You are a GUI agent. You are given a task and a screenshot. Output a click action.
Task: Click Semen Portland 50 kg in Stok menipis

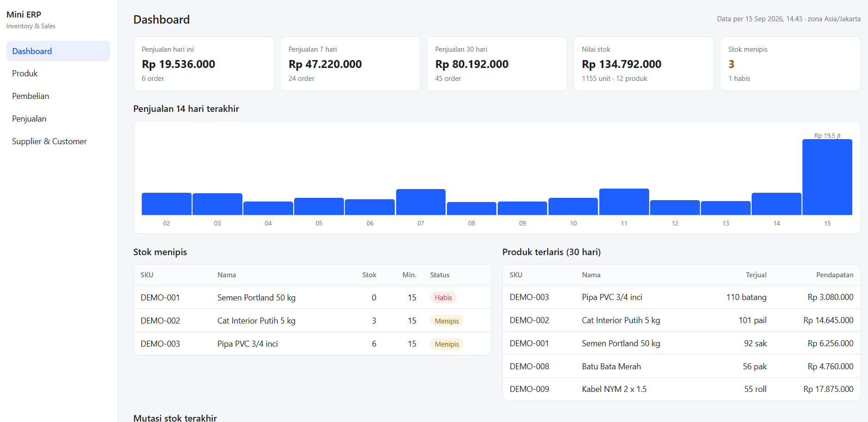pos(256,298)
